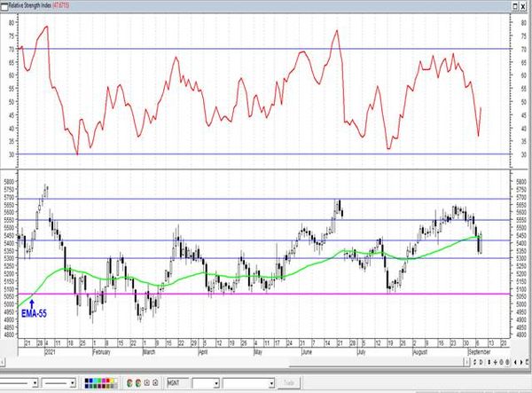Click the vertical double-arrow rescale icon
532x393 pixels.
(x=489, y=362)
